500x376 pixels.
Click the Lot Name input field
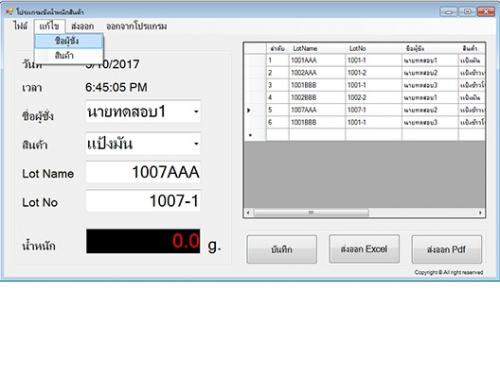click(143, 172)
